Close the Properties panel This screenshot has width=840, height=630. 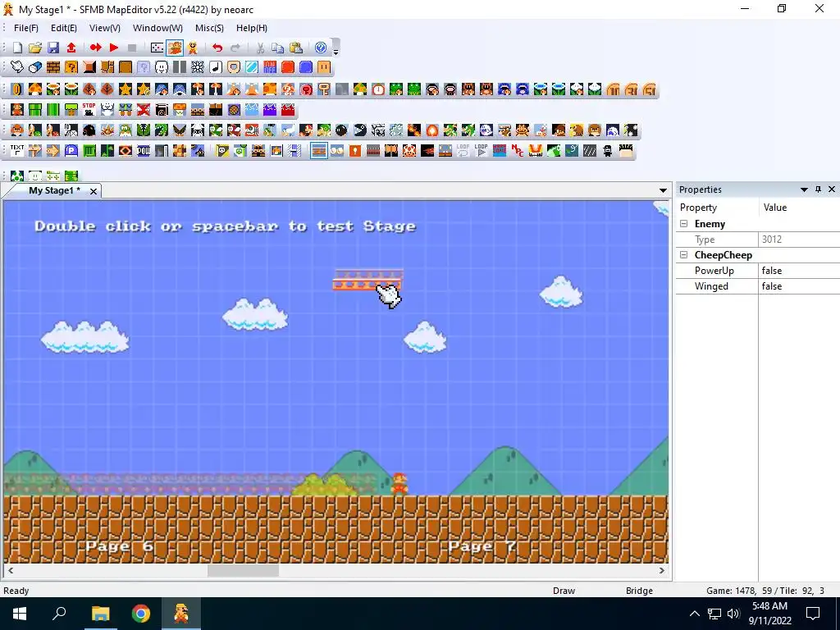tap(832, 189)
